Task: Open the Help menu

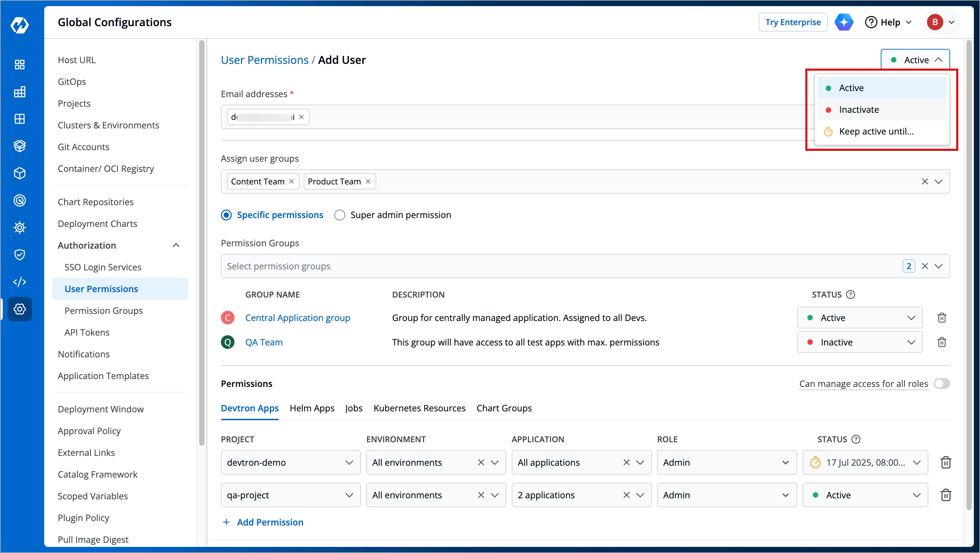Action: click(x=888, y=22)
